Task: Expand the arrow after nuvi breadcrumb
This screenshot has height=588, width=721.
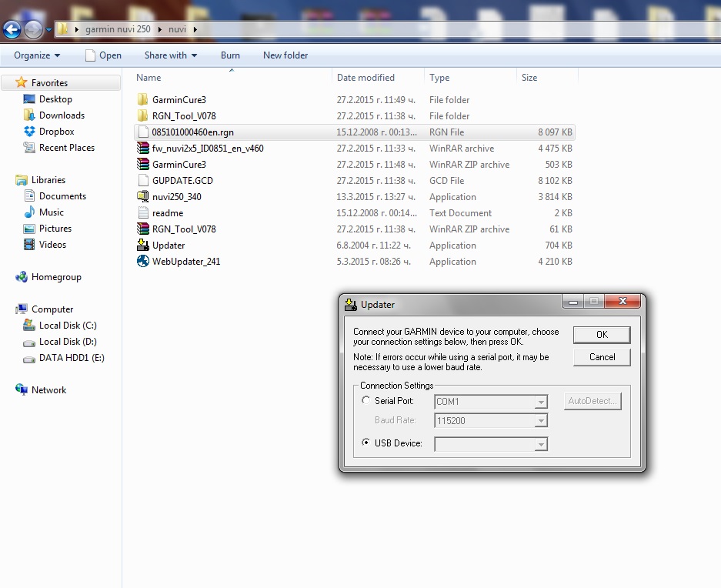Action: tap(195, 29)
